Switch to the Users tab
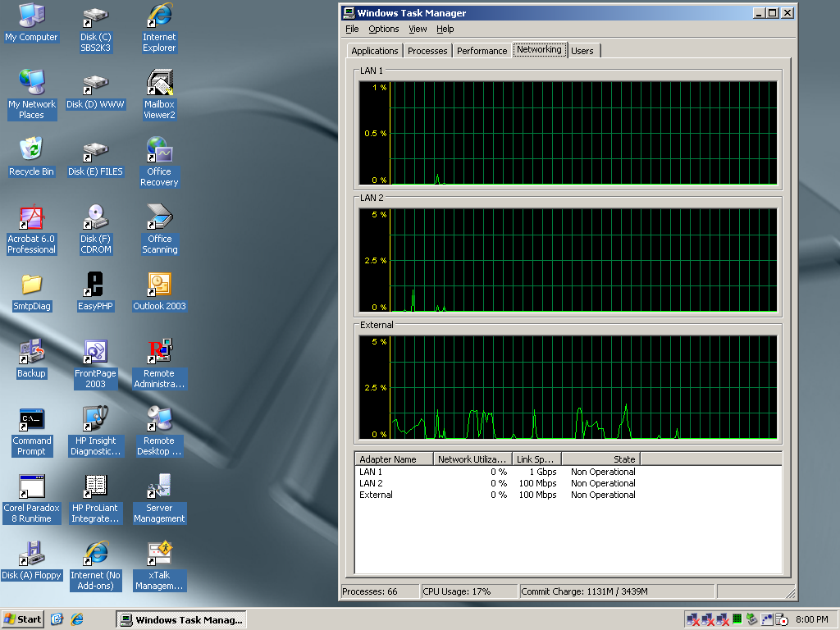840x630 pixels. click(582, 51)
